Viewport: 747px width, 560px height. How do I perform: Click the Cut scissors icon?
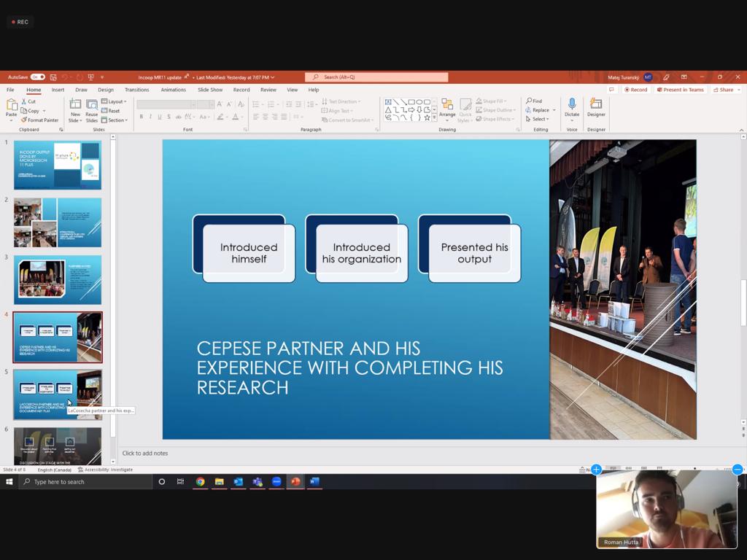[24, 101]
